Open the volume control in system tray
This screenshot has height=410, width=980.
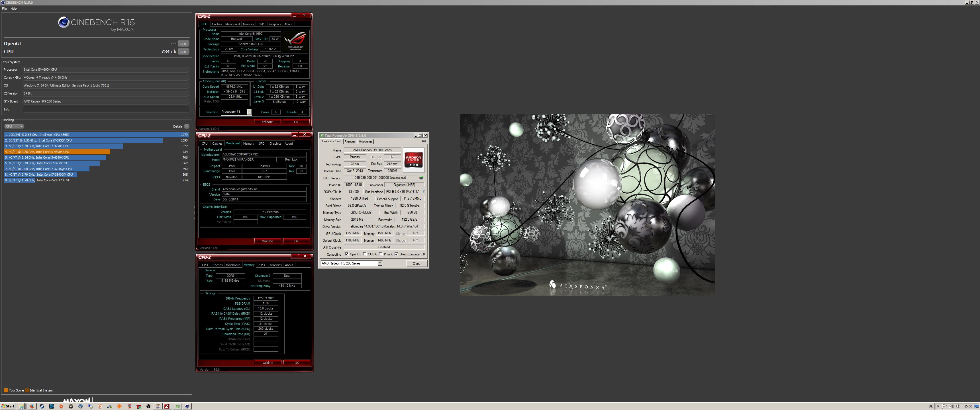(x=958, y=406)
